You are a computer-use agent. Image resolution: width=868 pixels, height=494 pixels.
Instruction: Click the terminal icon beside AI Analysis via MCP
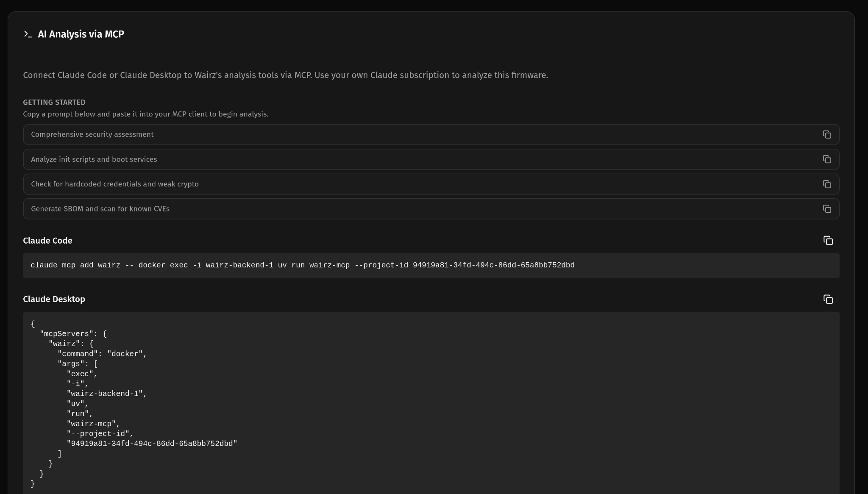[28, 34]
